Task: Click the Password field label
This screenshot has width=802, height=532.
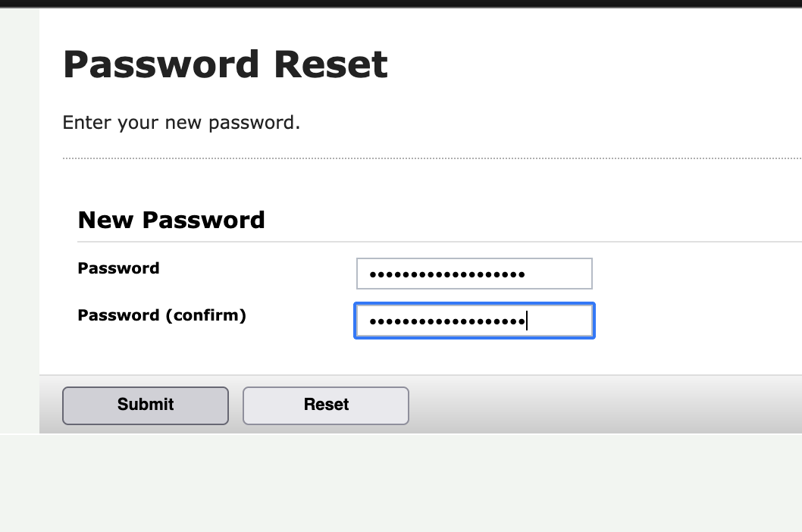Action: 118,268
